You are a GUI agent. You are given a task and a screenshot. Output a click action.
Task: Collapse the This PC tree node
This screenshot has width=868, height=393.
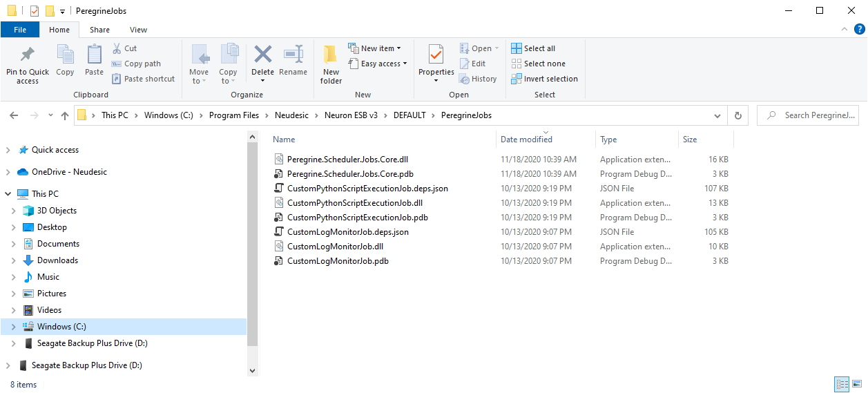click(x=8, y=194)
